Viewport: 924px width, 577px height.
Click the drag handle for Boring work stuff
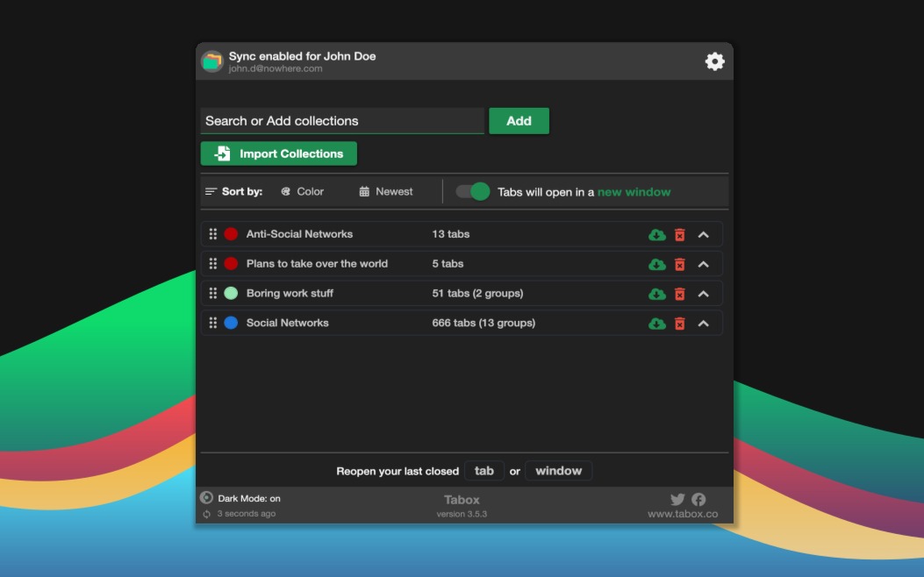pyautogui.click(x=212, y=293)
